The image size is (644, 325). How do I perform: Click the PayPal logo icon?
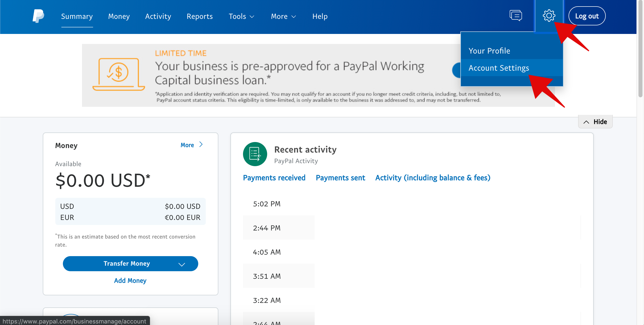(x=38, y=16)
